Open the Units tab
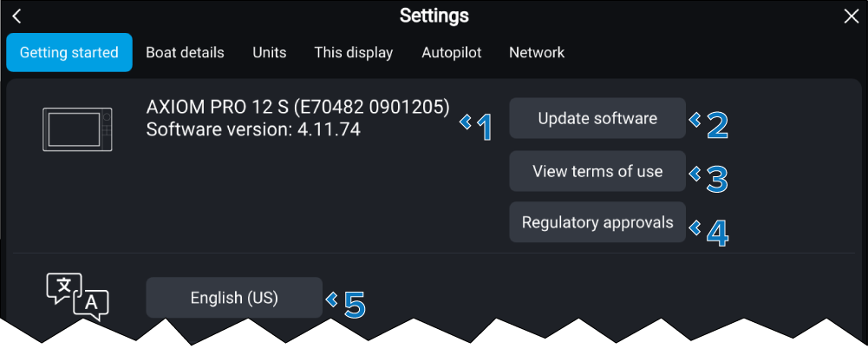Screen dimensions: 868x349 [270, 53]
